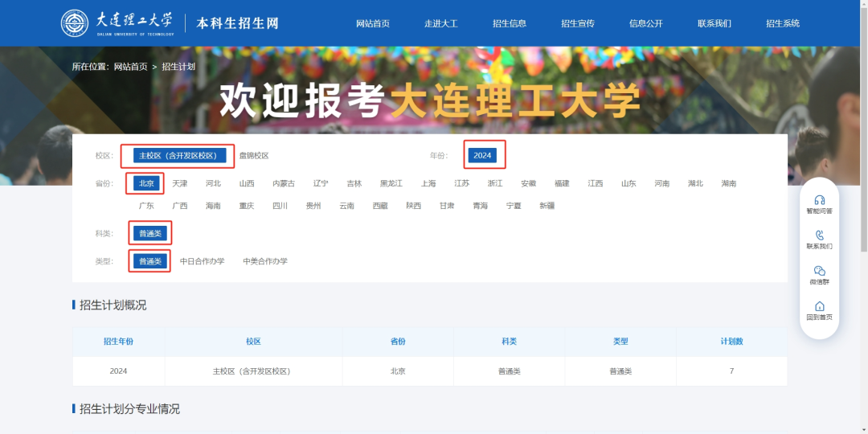Select 广西 province
The width and height of the screenshot is (868, 434).
click(x=179, y=206)
